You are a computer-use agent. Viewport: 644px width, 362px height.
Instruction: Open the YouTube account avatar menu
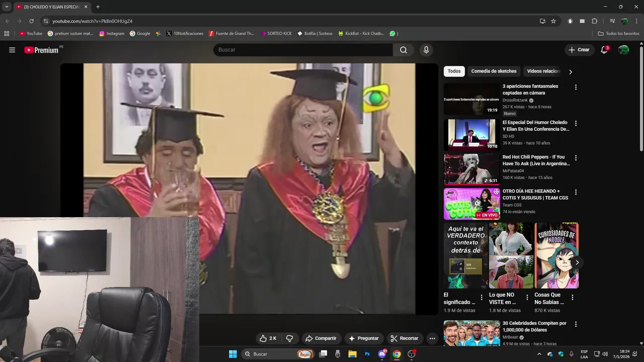pos(623,50)
